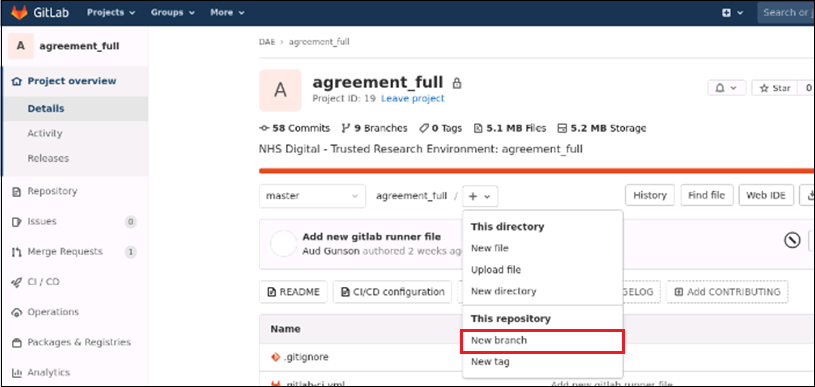The width and height of the screenshot is (815, 387).
Task: Open the 0 Tags link
Action: [x=441, y=128]
